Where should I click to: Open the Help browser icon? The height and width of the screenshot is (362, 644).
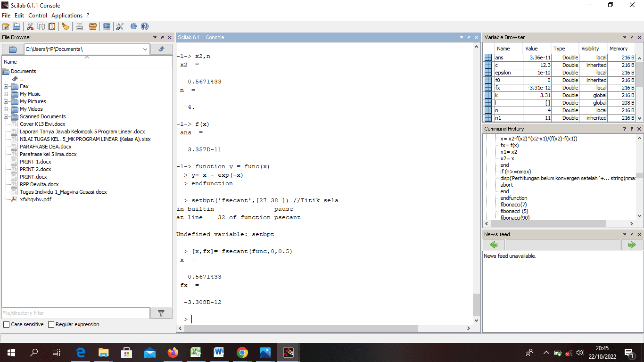(145, 26)
